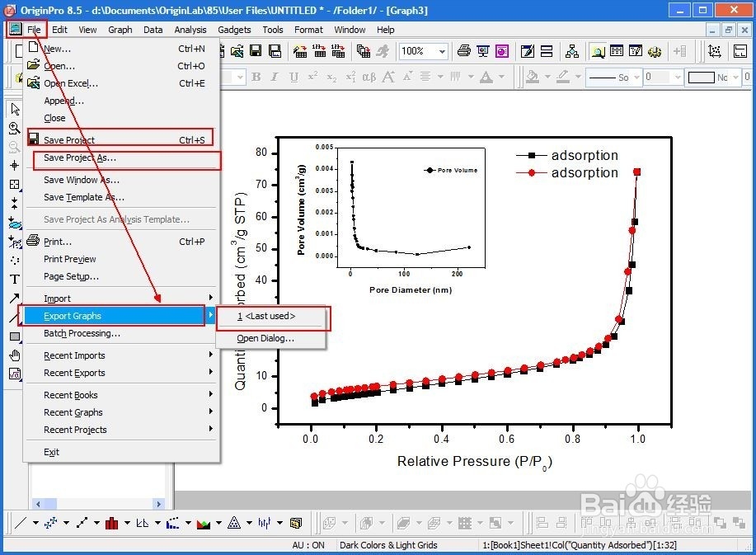This screenshot has width=756, height=555.
Task: Click the Line plus Symbol plot icon
Action: click(x=82, y=523)
